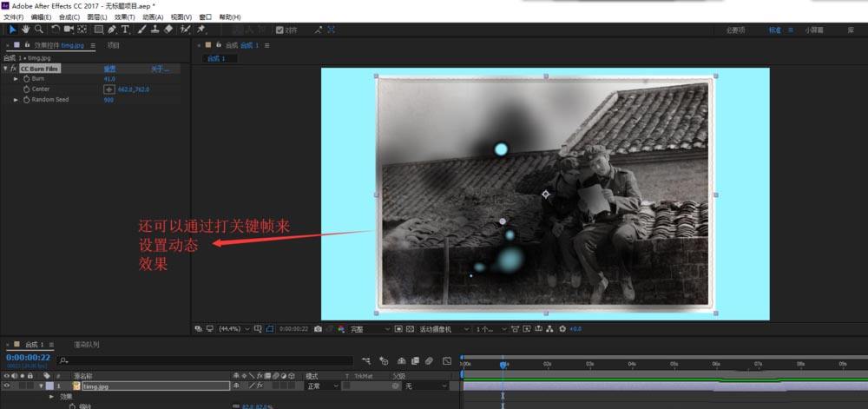Open the 图层(L) menu
868x409 pixels.
click(97, 17)
